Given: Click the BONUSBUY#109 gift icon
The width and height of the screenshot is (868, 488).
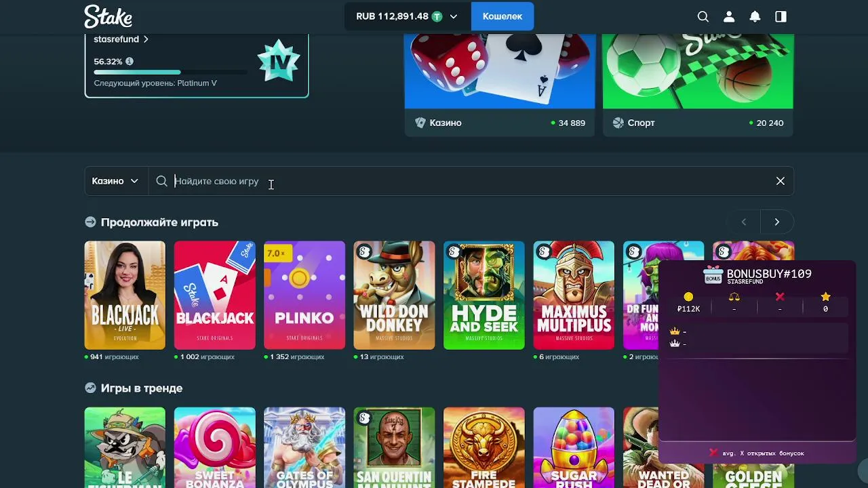Looking at the screenshot, I should (x=713, y=274).
